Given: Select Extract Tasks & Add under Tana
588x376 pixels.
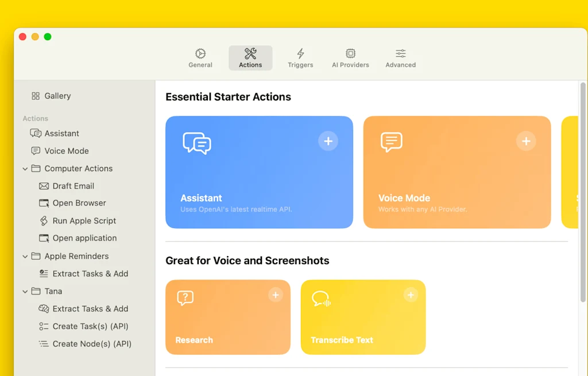Looking at the screenshot, I should [90, 309].
